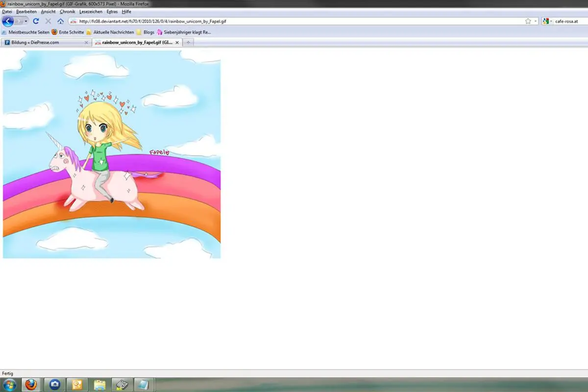Click the Stop loading X icon
The width and height of the screenshot is (588, 392).
(x=48, y=21)
